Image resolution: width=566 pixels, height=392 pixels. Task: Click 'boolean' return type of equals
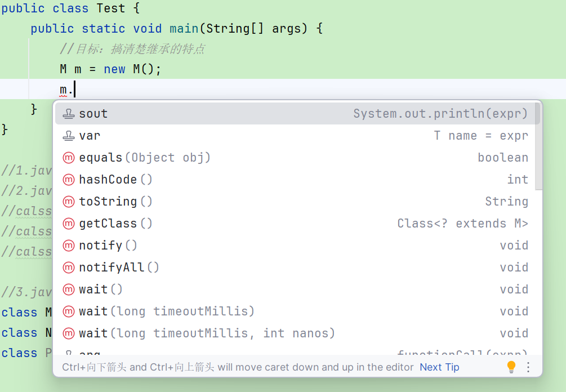[x=503, y=158]
